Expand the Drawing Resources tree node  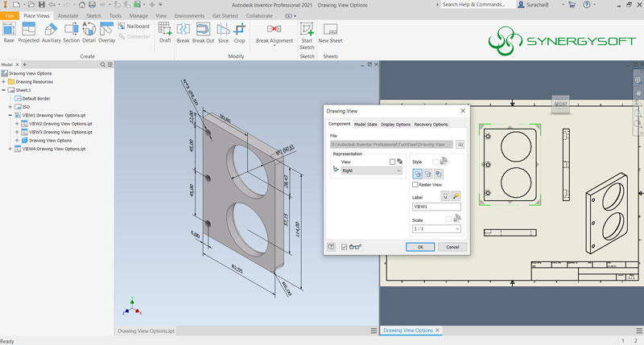click(5, 82)
